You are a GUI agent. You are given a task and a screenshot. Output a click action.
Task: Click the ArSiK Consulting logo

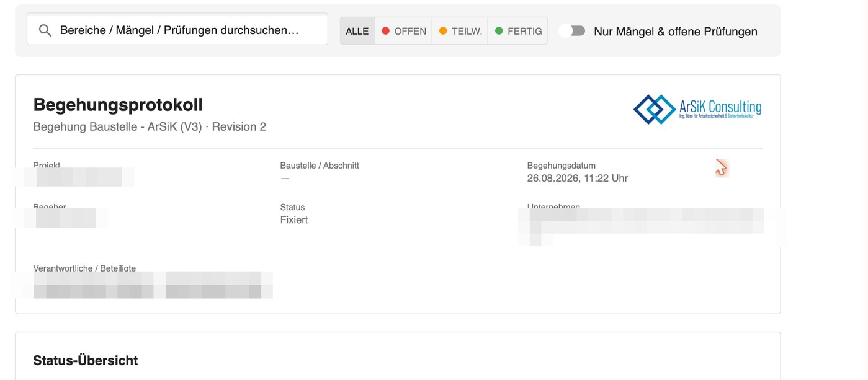pos(697,109)
